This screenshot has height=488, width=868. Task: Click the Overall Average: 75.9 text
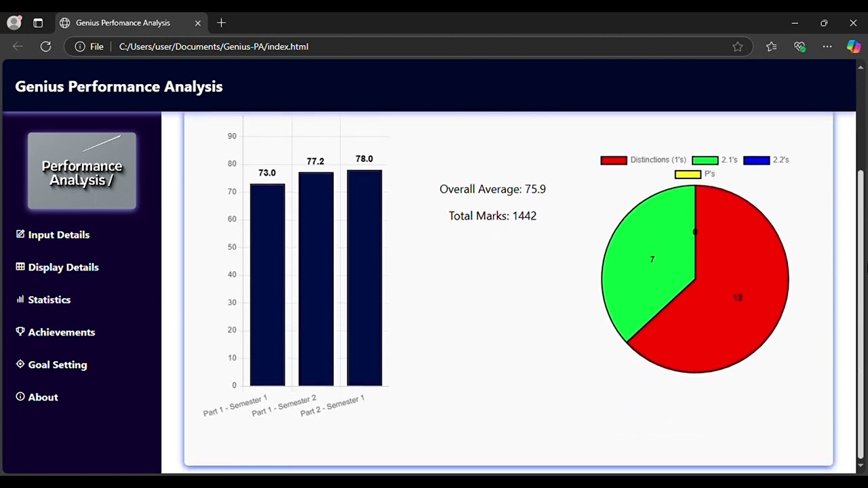tap(492, 189)
